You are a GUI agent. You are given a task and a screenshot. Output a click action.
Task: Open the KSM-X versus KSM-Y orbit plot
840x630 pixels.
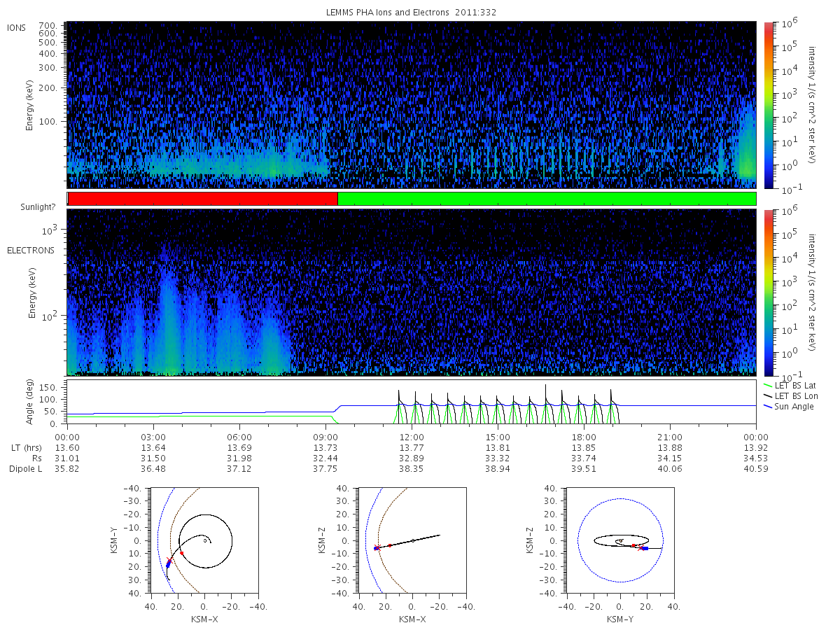pyautogui.click(x=204, y=540)
